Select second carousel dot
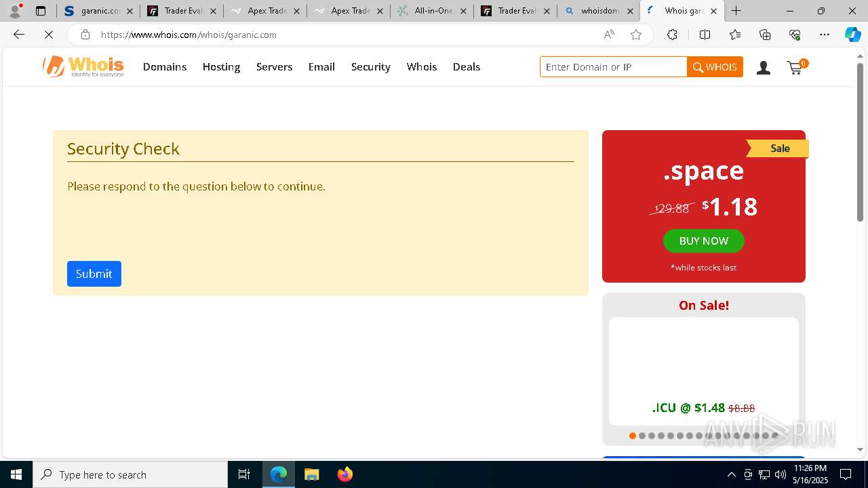 [642, 436]
